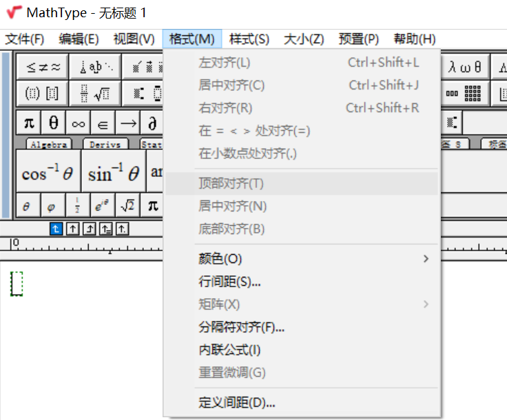Choose 行间距(S)... from Format menu
507x420 pixels.
[x=302, y=282]
